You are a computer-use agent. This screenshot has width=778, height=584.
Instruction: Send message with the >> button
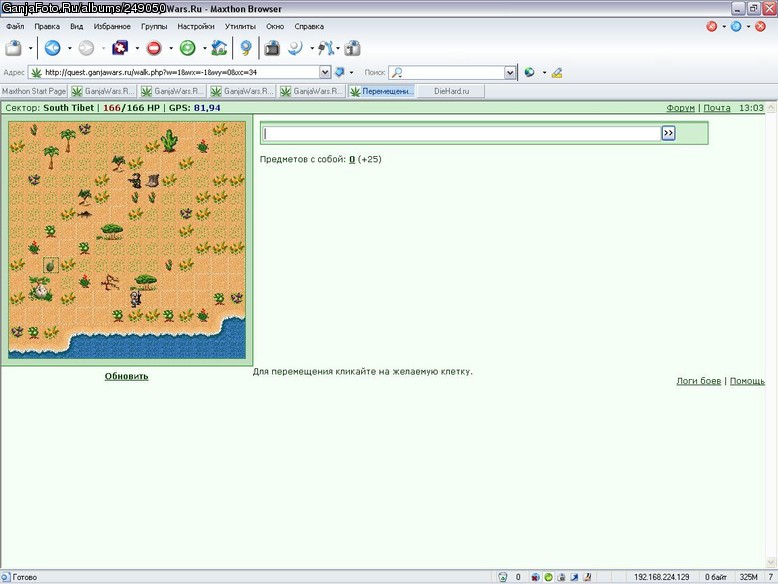point(668,133)
